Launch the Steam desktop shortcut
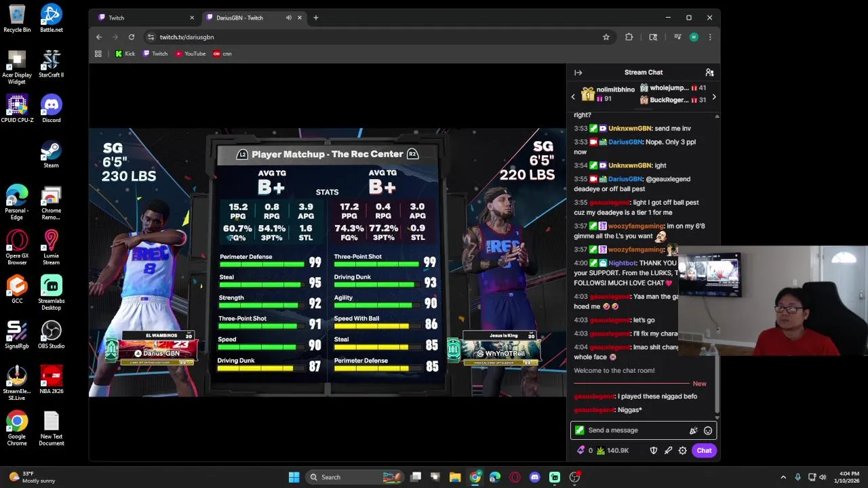Image resolution: width=868 pixels, height=488 pixels. point(52,154)
